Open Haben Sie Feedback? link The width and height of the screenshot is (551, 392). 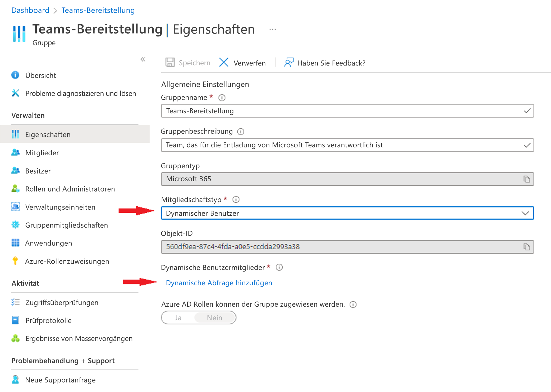coord(331,63)
